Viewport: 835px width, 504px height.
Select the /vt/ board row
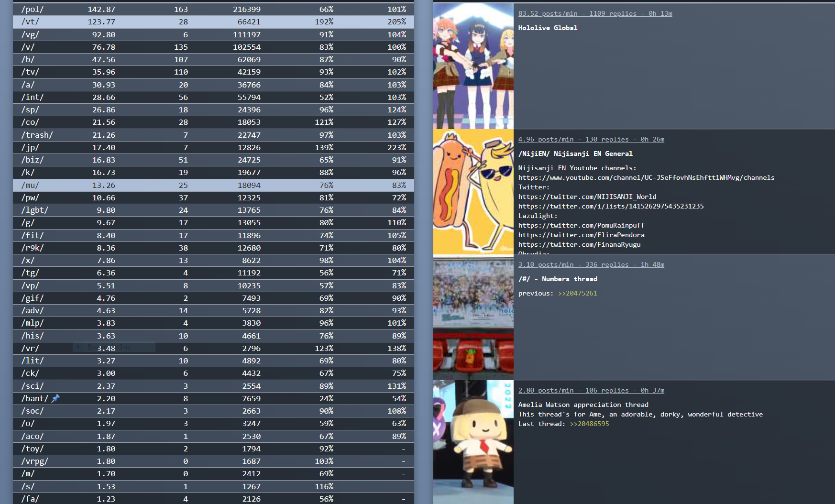[213, 22]
